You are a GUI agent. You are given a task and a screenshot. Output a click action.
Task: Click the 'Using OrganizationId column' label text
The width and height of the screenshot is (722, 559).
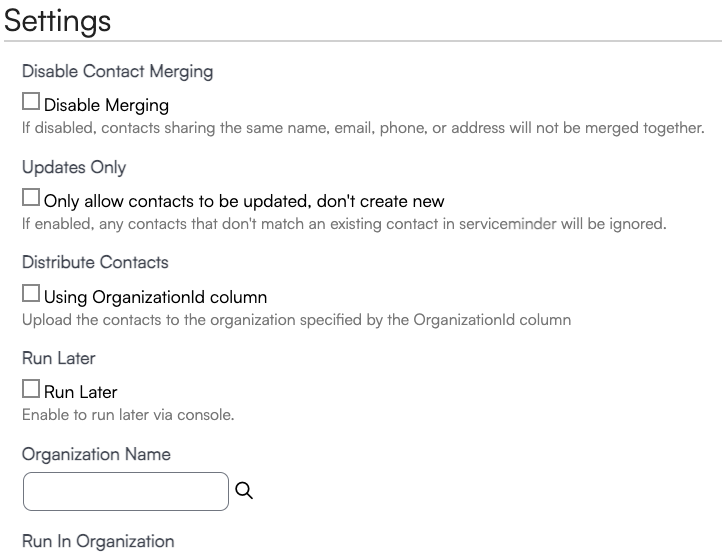tap(155, 296)
